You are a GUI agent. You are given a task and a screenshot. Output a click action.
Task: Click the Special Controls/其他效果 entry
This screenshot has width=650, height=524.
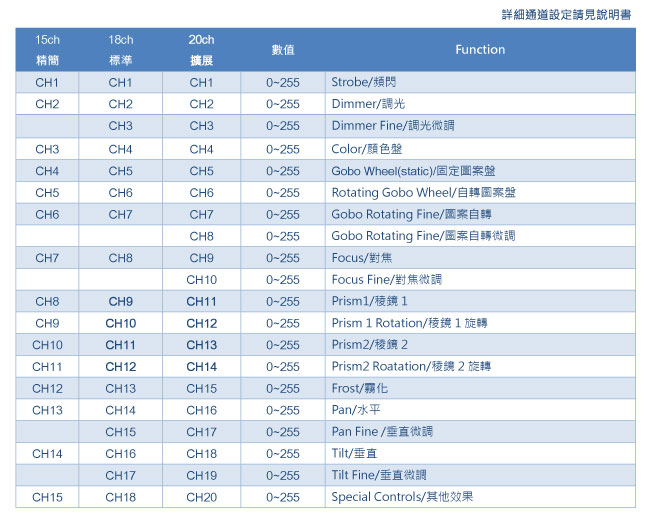pos(402,497)
